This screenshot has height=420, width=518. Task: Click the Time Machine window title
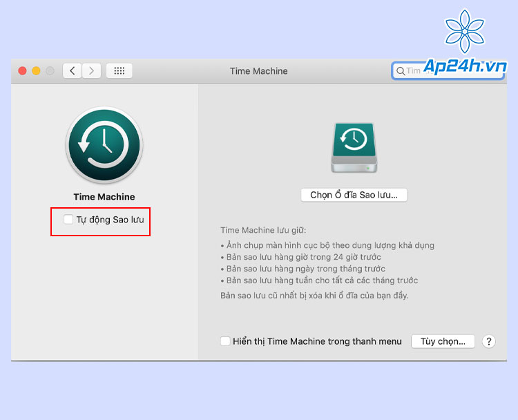pyautogui.click(x=259, y=71)
